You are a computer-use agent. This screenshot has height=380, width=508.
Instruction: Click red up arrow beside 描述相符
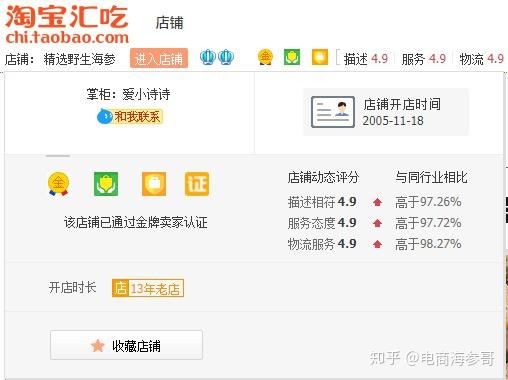tap(377, 202)
